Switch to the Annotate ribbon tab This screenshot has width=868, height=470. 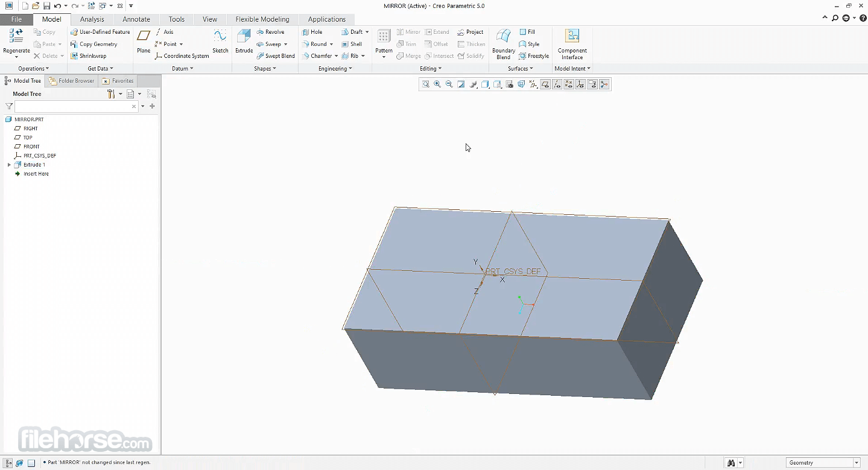point(136,19)
